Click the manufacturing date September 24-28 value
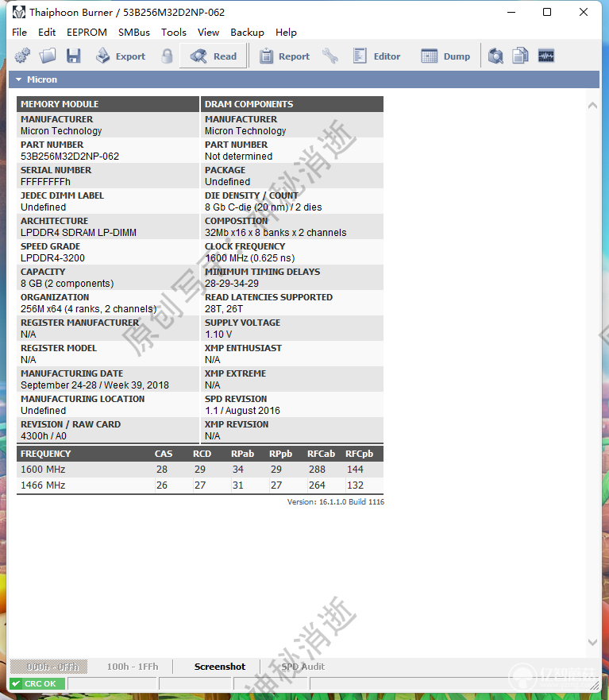 click(94, 385)
